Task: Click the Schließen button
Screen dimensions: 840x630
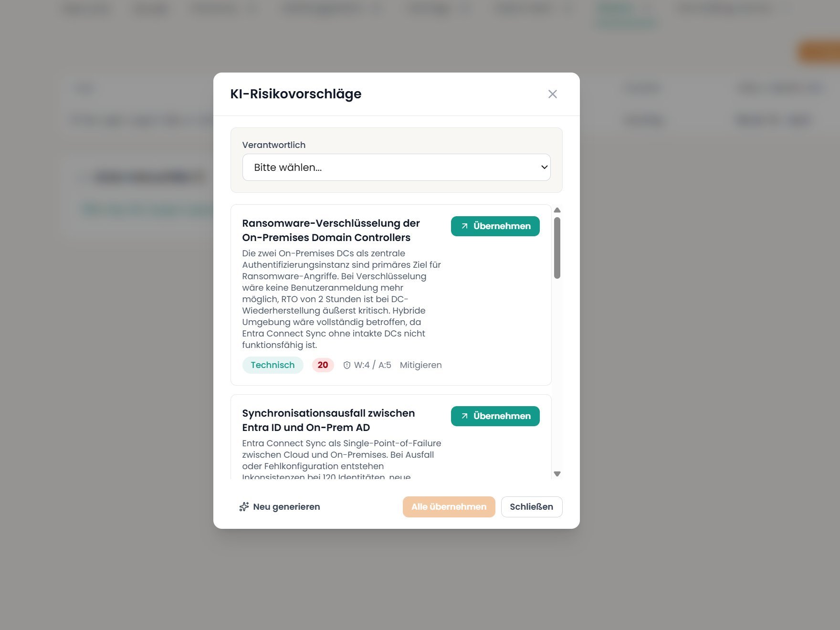Action: (x=531, y=507)
